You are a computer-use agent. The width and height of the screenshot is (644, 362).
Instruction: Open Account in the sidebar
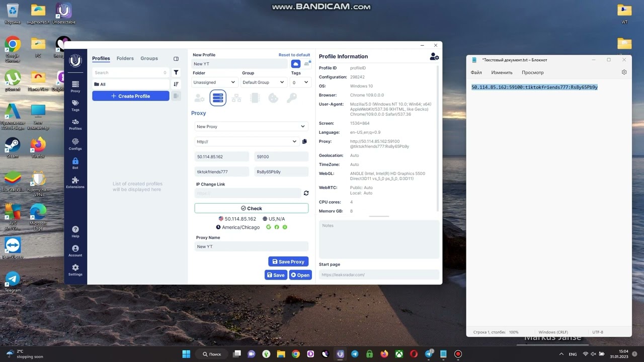[x=75, y=251]
